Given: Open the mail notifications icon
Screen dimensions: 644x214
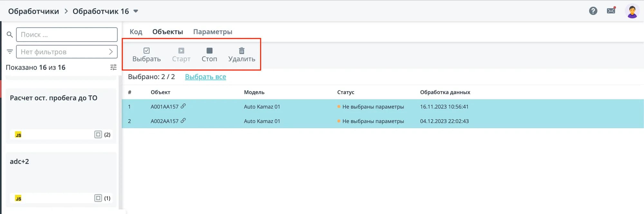Looking at the screenshot, I should (x=611, y=11).
